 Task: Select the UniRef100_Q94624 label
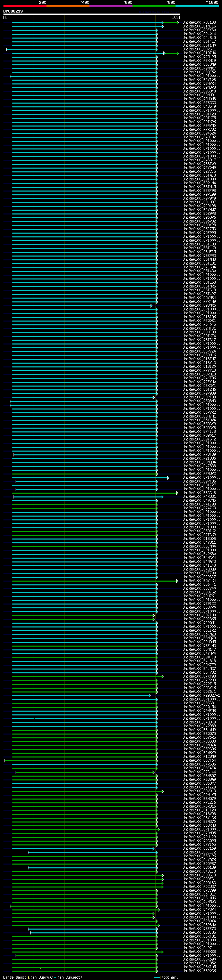[199, 133]
